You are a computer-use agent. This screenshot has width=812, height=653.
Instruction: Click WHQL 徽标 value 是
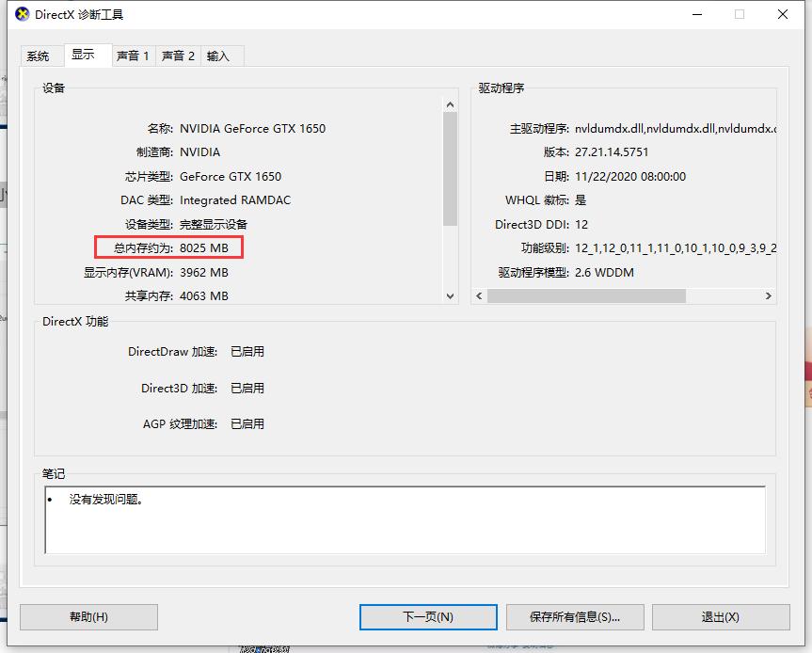click(x=581, y=200)
